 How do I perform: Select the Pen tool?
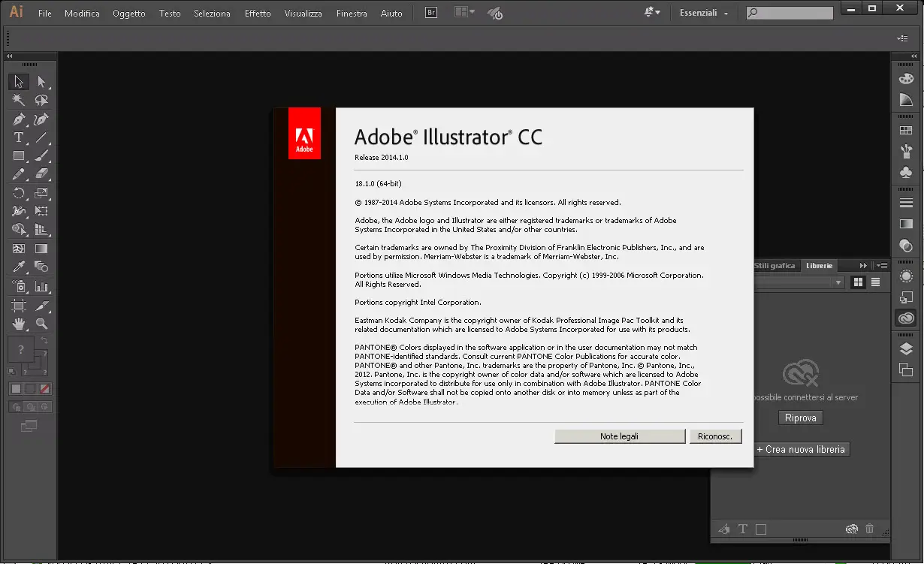(x=19, y=119)
